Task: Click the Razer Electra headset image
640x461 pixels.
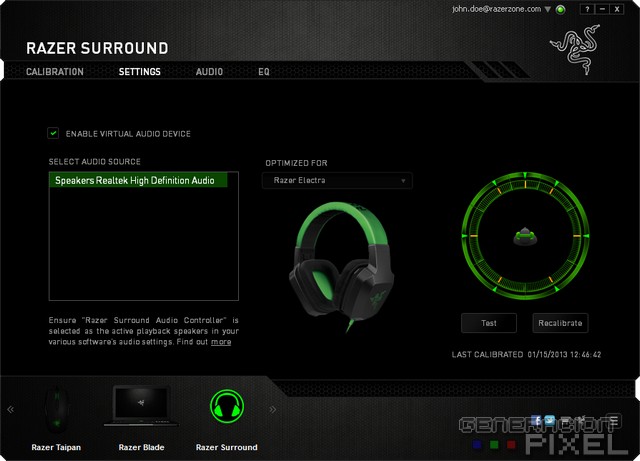Action: (x=341, y=267)
